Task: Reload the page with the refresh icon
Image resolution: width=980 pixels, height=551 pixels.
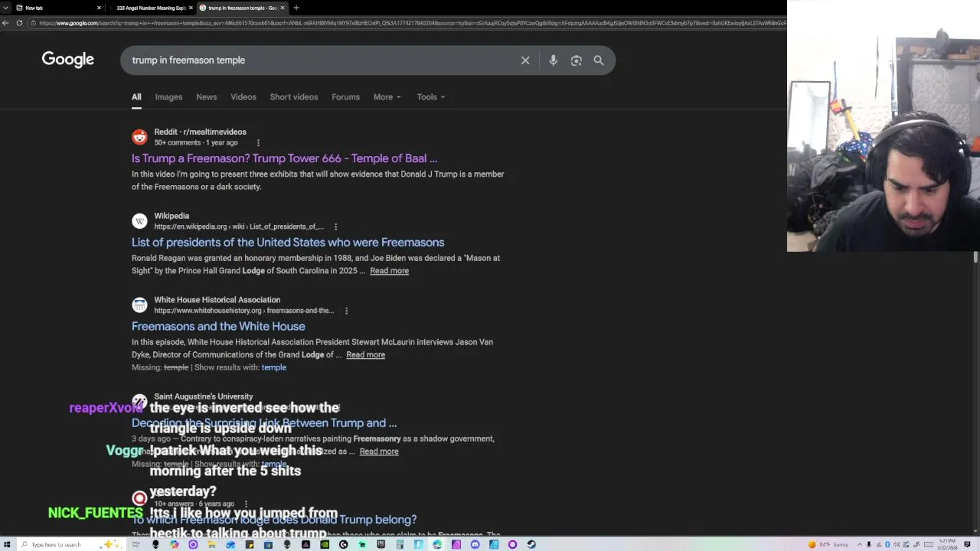Action: 19,23
